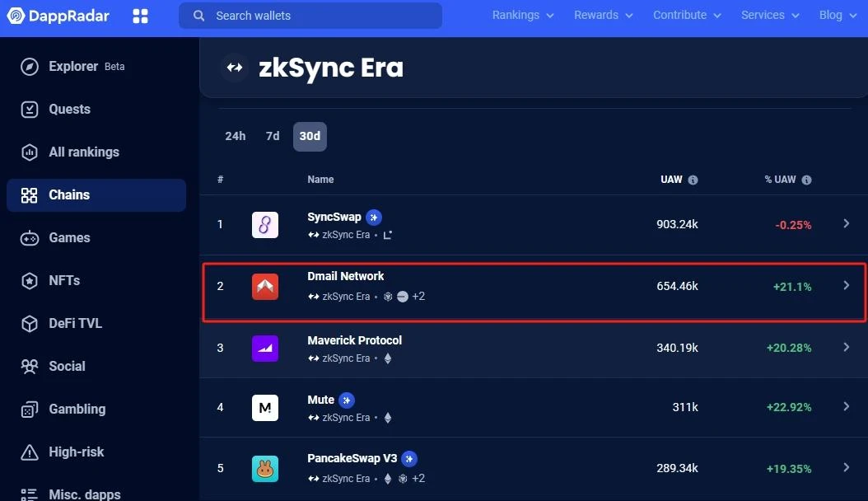
Task: Expand the Maverick Protocol row chevron
Action: (x=847, y=348)
